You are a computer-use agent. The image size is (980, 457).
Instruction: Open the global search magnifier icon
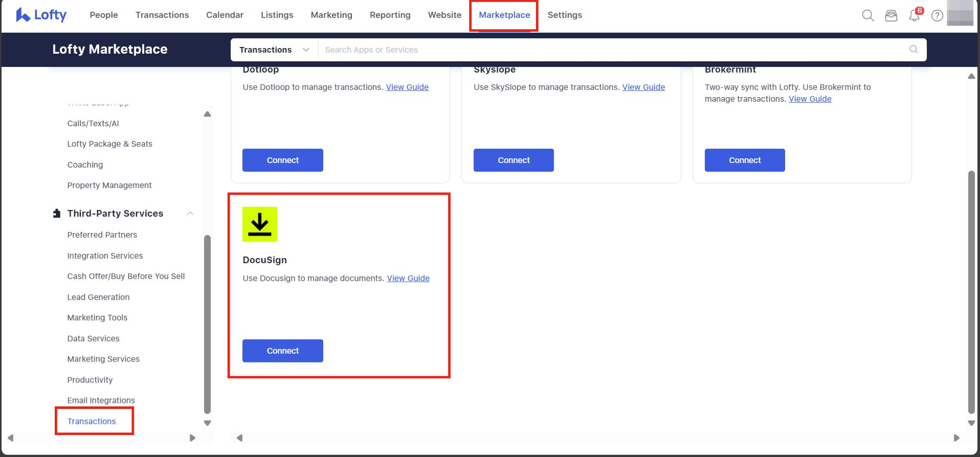click(x=868, y=15)
